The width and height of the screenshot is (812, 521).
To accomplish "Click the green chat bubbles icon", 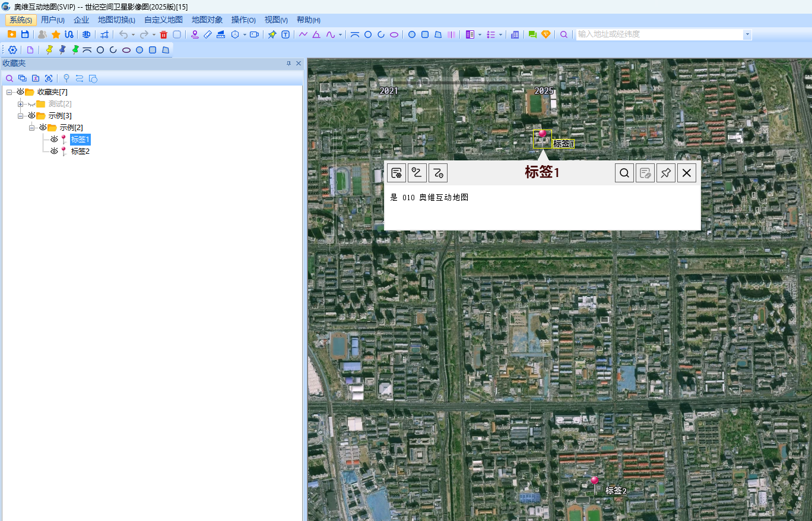I will pos(532,34).
